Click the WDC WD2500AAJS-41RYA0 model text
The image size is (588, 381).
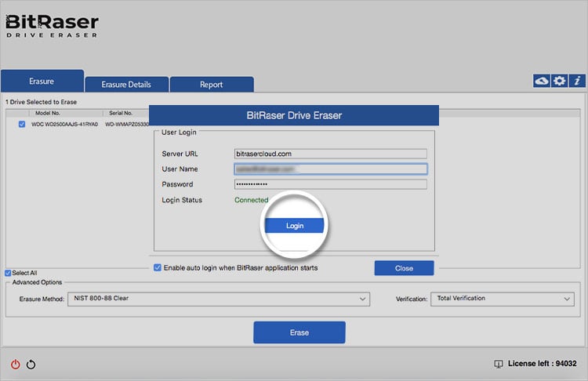tap(64, 124)
